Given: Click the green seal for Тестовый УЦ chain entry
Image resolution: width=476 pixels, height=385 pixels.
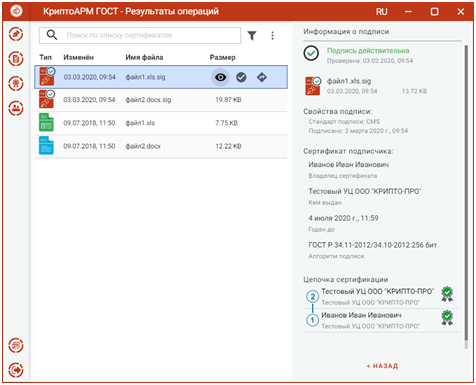Looking at the screenshot, I should (447, 294).
